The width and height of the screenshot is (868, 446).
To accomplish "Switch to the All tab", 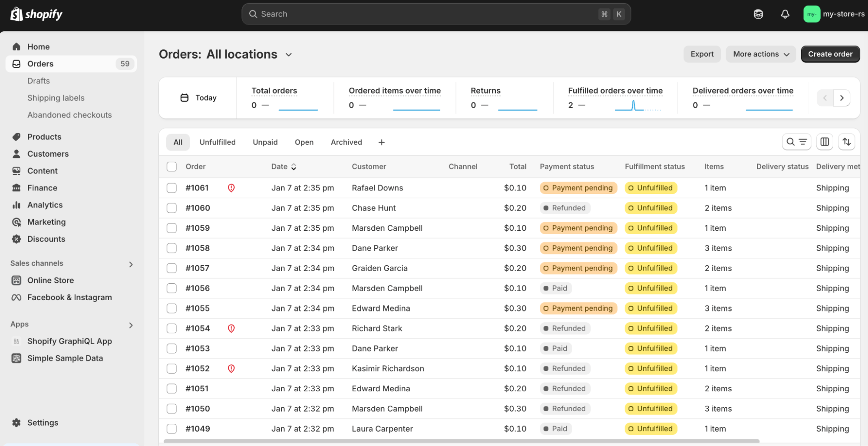I will (x=178, y=142).
